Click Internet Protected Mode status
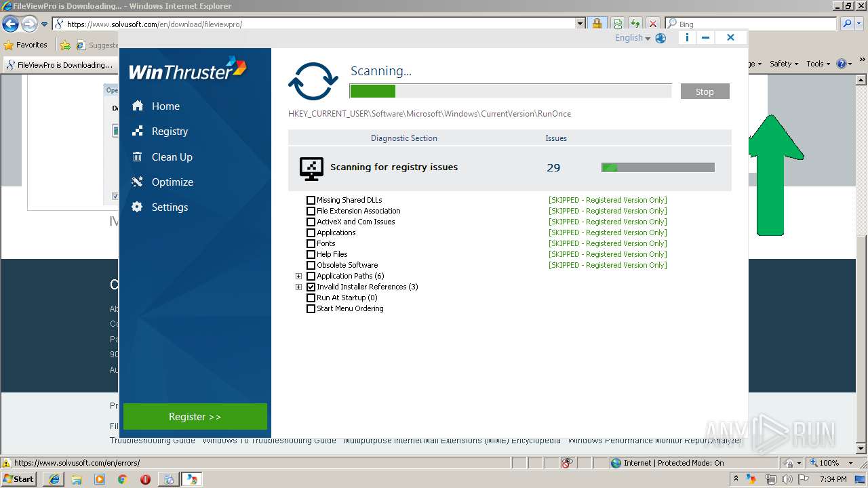This screenshot has width=868, height=488. (667, 463)
